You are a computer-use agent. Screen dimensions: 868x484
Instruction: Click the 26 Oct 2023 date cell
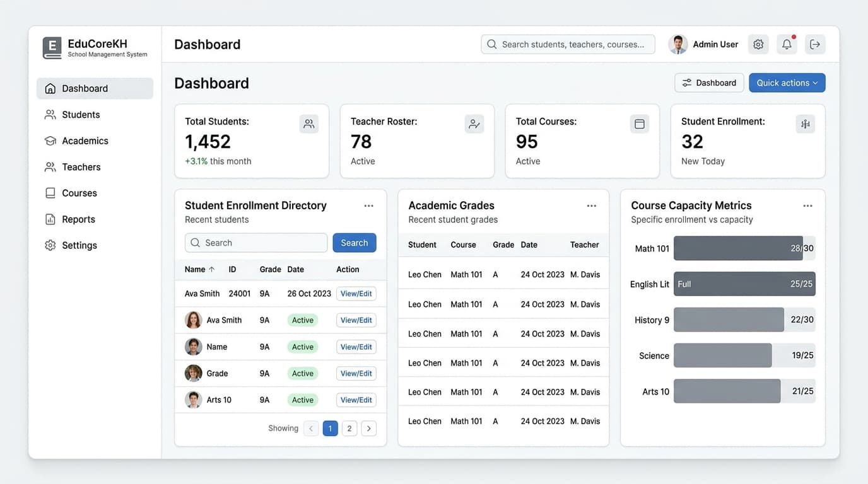tap(309, 294)
